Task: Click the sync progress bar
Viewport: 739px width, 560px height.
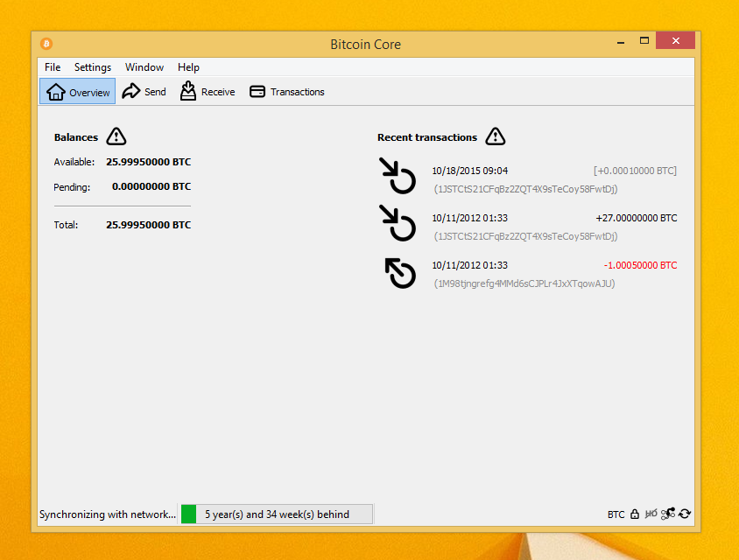Action: pos(277,514)
